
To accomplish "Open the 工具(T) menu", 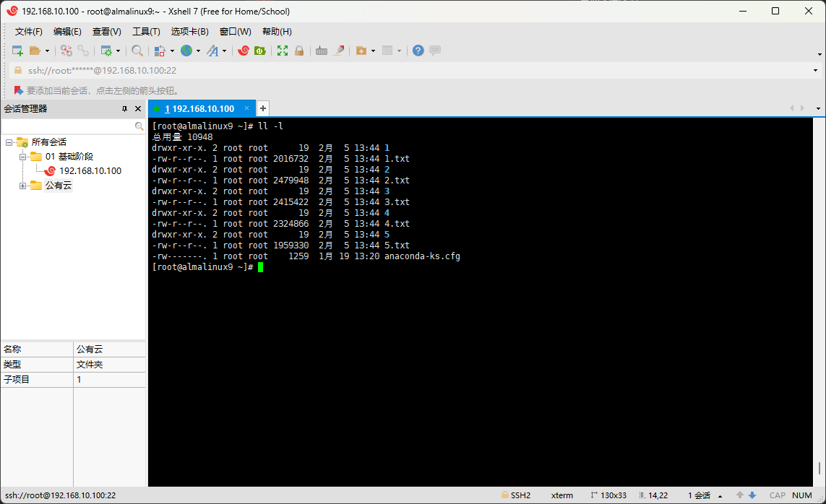I will (146, 32).
